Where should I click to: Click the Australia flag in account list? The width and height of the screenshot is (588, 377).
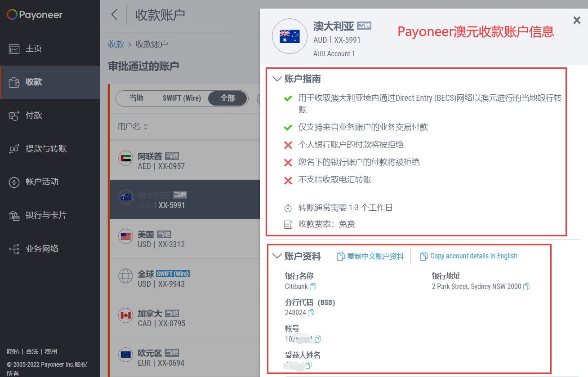pyautogui.click(x=125, y=197)
